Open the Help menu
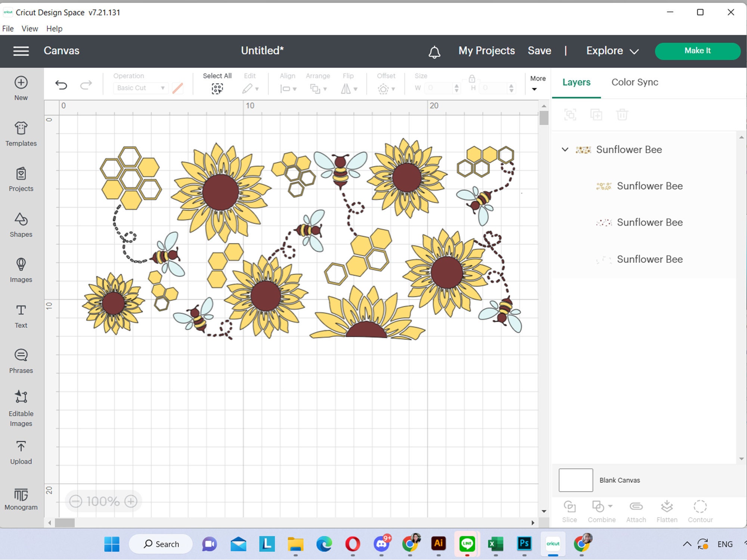Viewport: 747px width, 560px height. point(54,29)
